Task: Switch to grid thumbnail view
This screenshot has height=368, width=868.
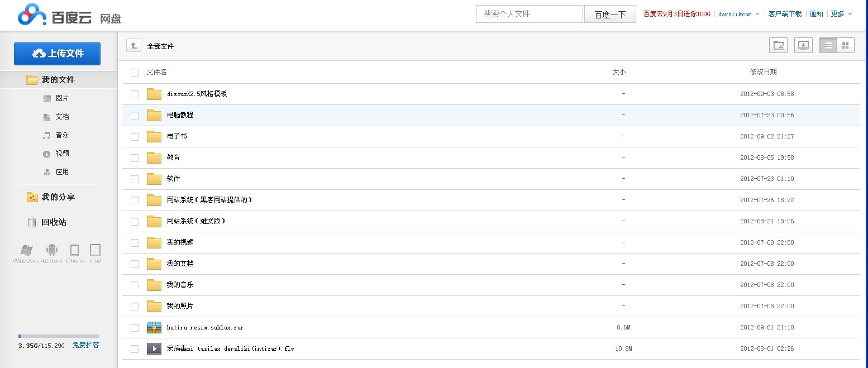Action: (x=846, y=46)
